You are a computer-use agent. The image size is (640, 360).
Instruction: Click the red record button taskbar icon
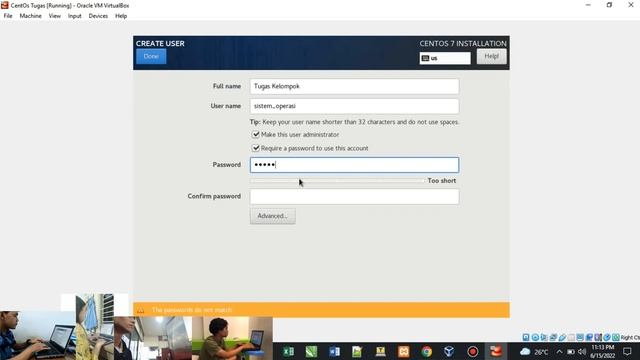click(473, 351)
